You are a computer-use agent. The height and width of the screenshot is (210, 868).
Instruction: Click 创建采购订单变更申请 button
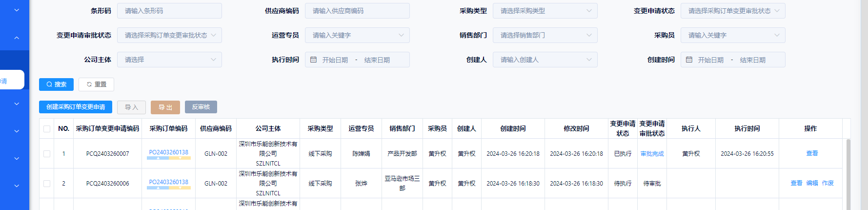pyautogui.click(x=76, y=107)
